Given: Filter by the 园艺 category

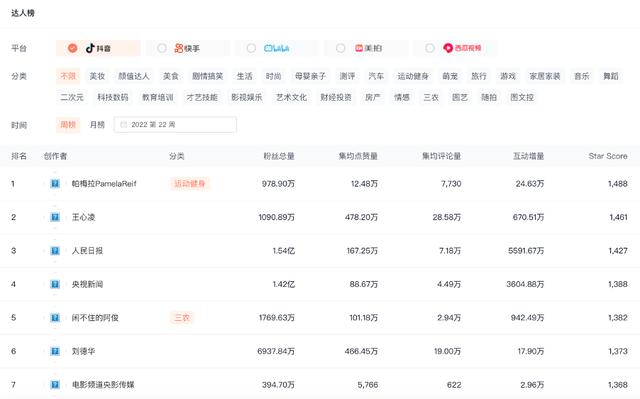Looking at the screenshot, I should (x=460, y=97).
